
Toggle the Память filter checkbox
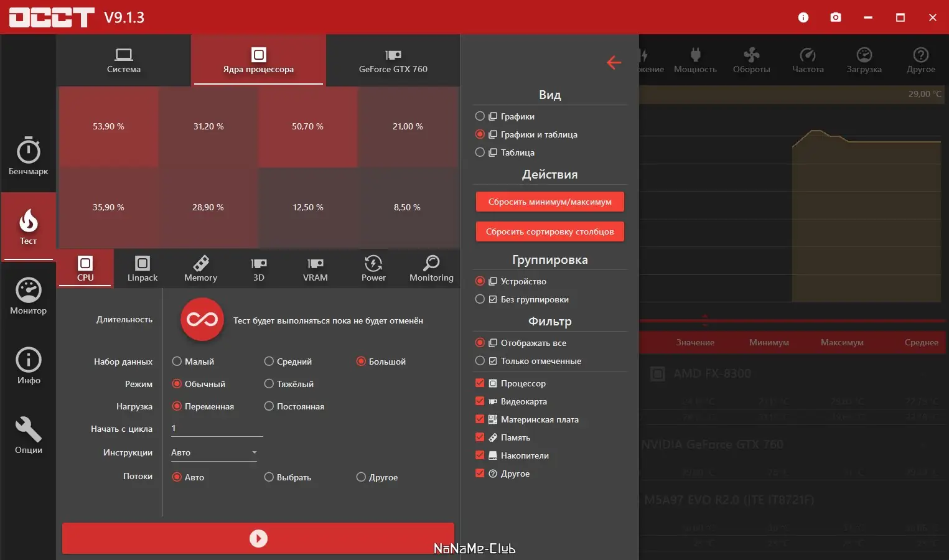point(480,437)
